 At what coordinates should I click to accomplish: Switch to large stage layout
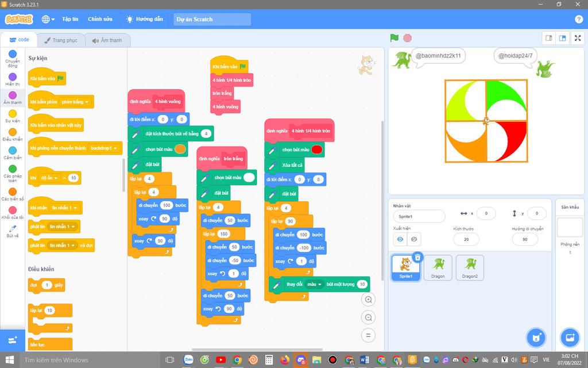point(562,38)
